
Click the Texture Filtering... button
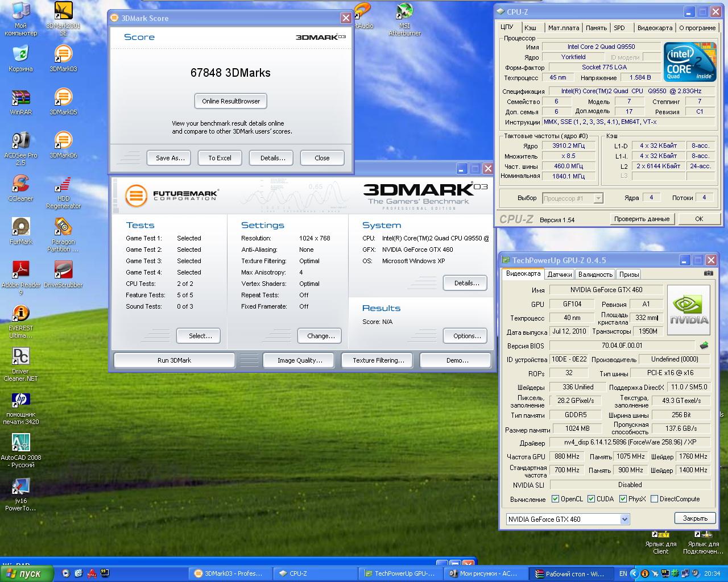pos(378,360)
